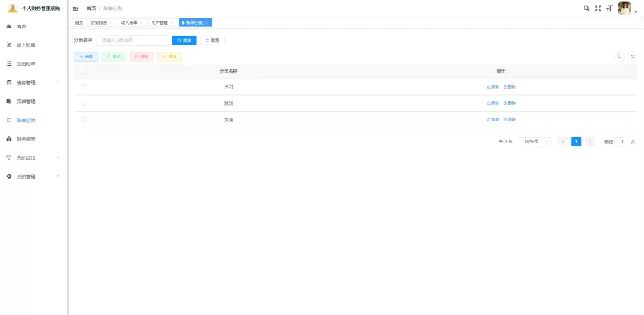Tick the checkbox for the 学习 row
The width and height of the screenshot is (644, 315).
(x=83, y=87)
